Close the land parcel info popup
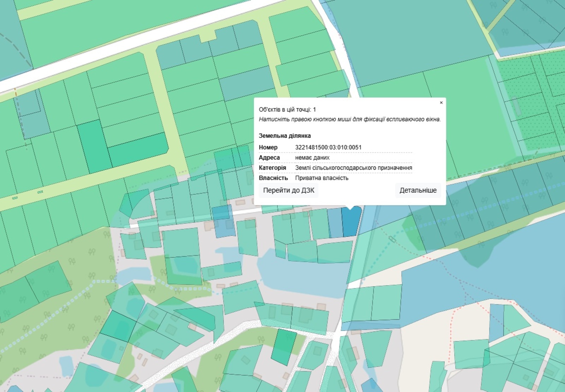The height and width of the screenshot is (392, 565). click(441, 103)
